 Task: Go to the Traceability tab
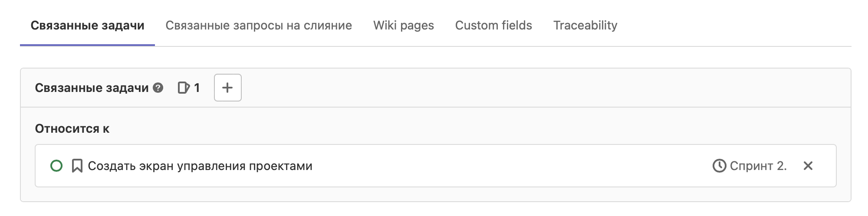[585, 26]
